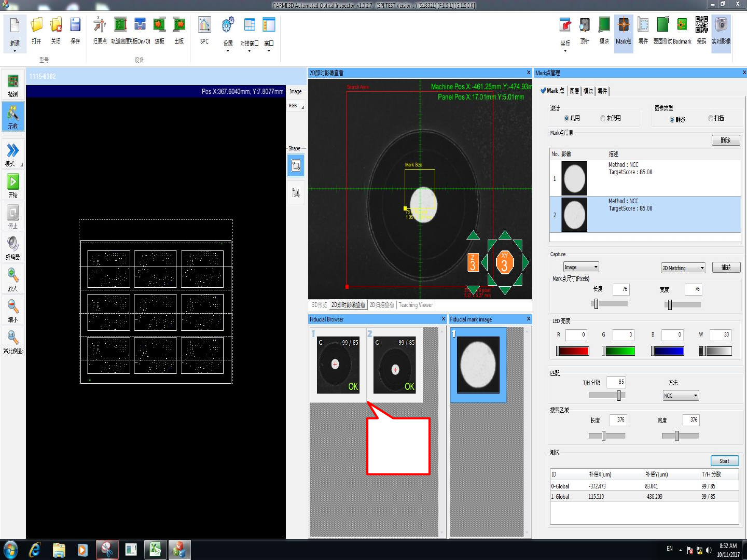This screenshot has width=747, height=560.
Task: Switch to the 图层 tab in Mark panel
Action: 574,91
